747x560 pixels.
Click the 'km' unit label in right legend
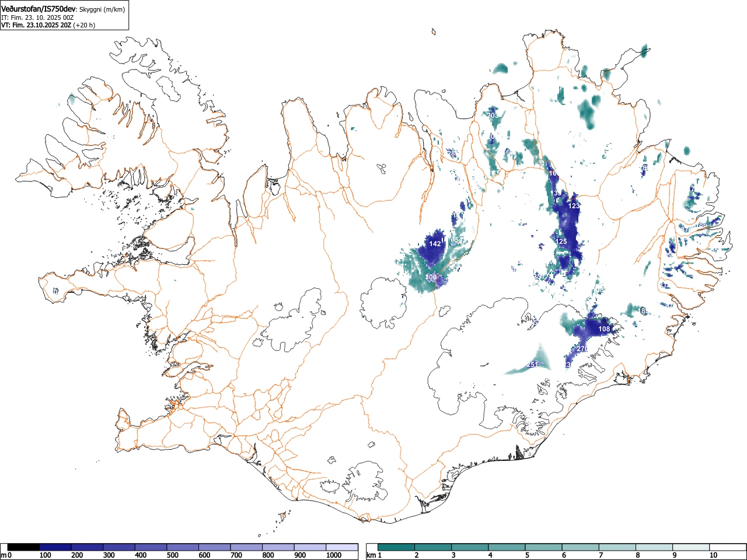coord(371,555)
